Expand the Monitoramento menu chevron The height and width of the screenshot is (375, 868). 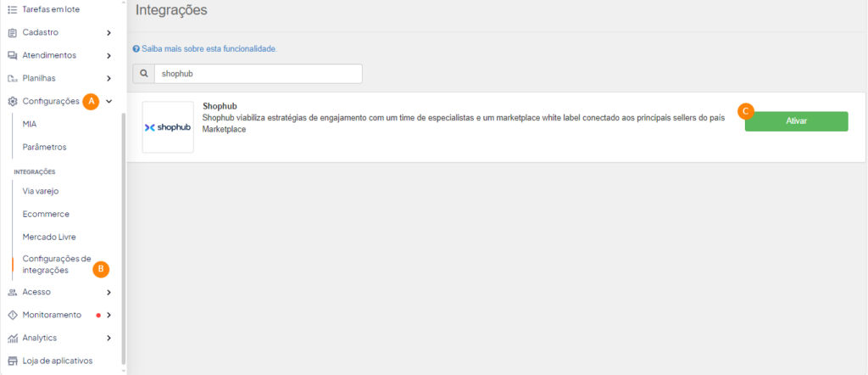[109, 315]
